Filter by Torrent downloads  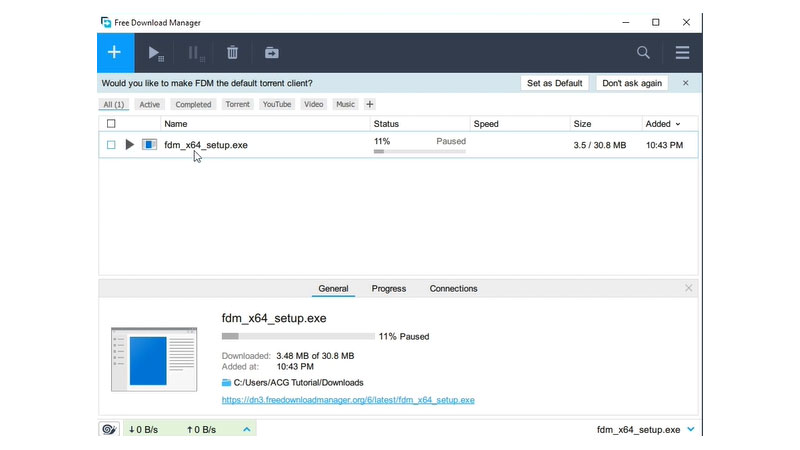click(x=238, y=105)
